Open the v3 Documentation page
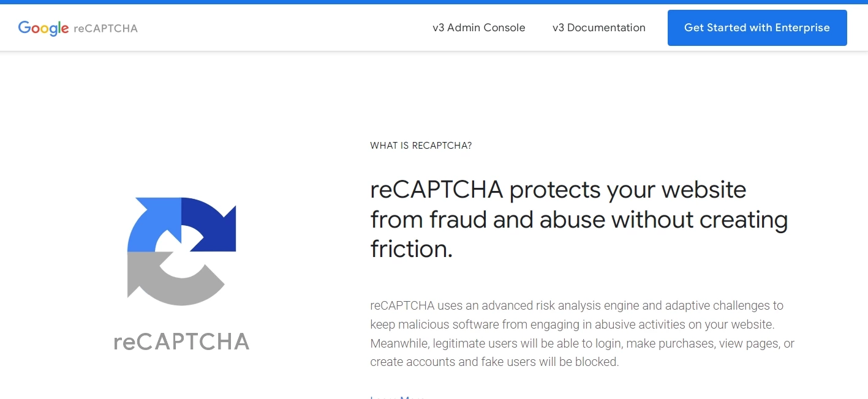Viewport: 868px width, 399px height. pyautogui.click(x=598, y=28)
